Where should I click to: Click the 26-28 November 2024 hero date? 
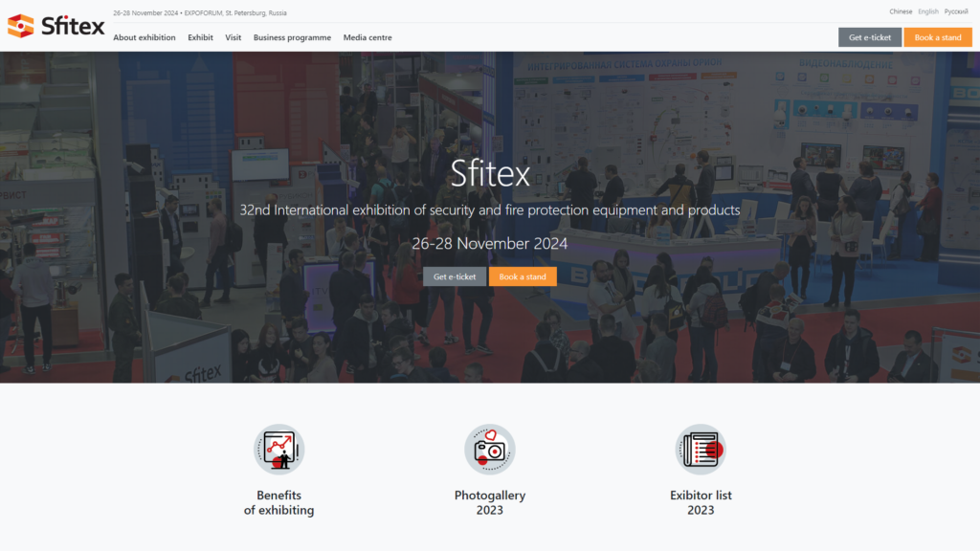coord(490,243)
